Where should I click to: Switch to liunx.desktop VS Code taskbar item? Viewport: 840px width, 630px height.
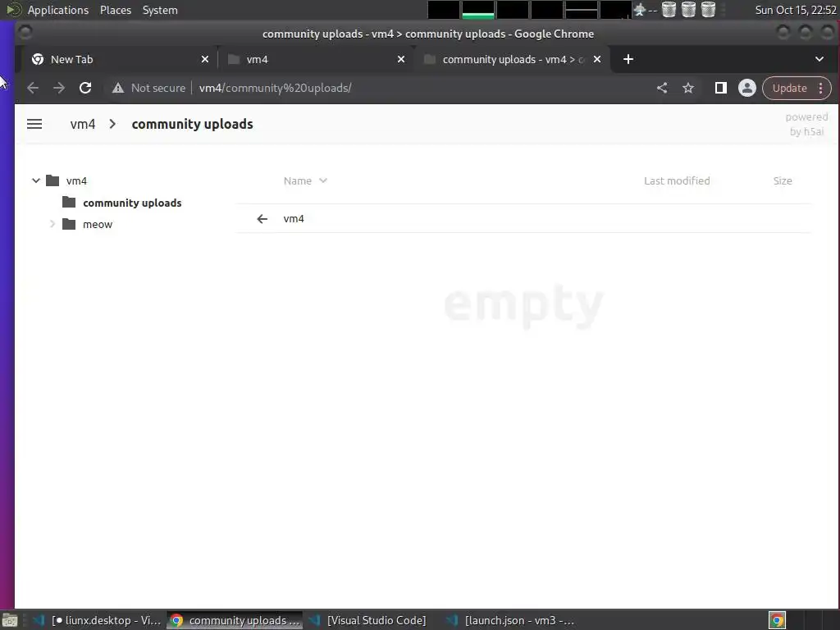[97, 620]
